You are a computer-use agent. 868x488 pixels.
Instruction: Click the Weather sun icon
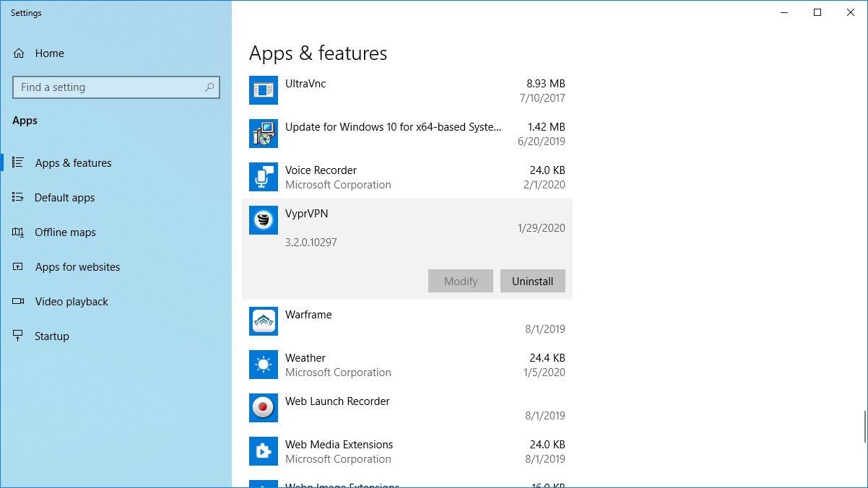pyautogui.click(x=264, y=365)
